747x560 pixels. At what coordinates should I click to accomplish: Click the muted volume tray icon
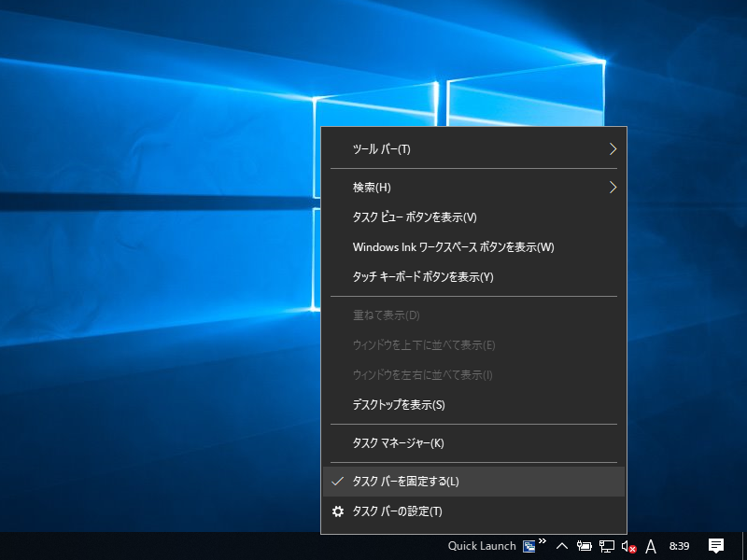[628, 546]
